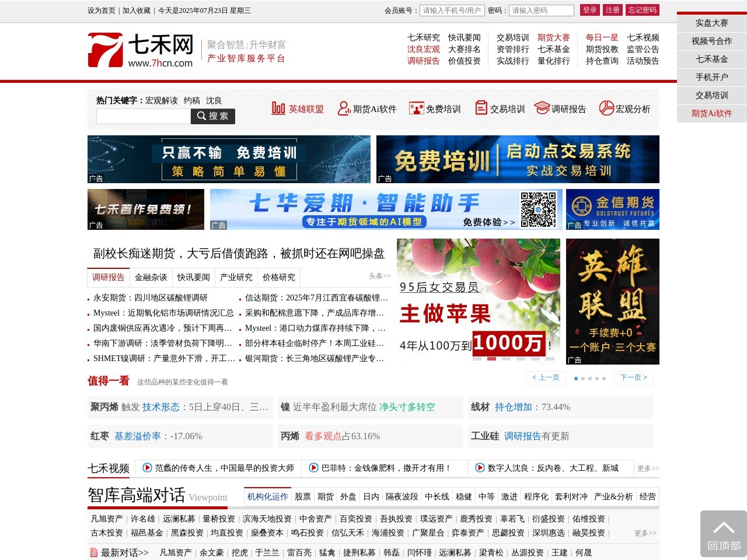Select 套利对冲 dialogue tab
Screen dimensions: 747x560
[x=571, y=497]
